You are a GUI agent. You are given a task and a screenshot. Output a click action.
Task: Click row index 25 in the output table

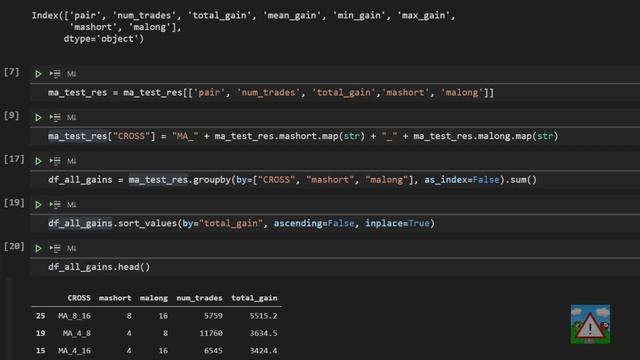pos(40,316)
